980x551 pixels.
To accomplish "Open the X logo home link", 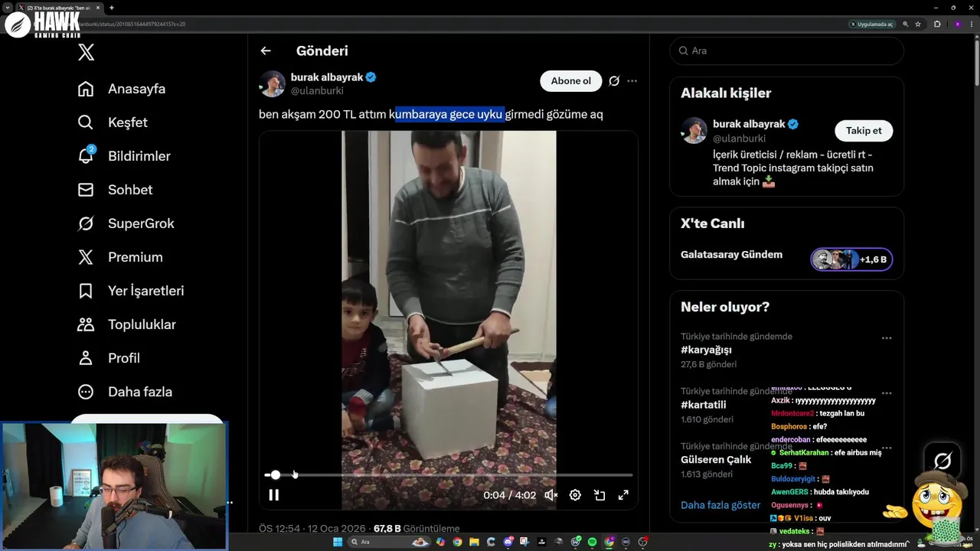I will tap(87, 52).
